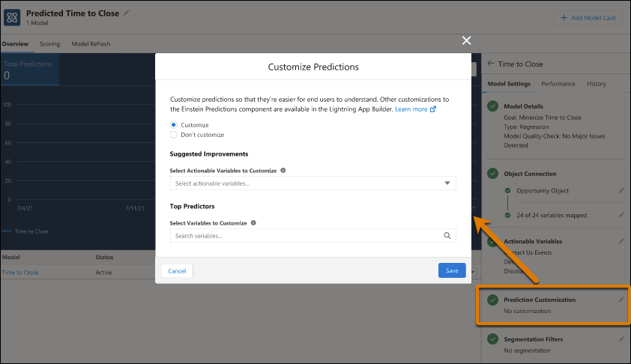The image size is (631, 364).
Task: Edit Actionable Variables with pencil icon
Action: click(x=621, y=241)
